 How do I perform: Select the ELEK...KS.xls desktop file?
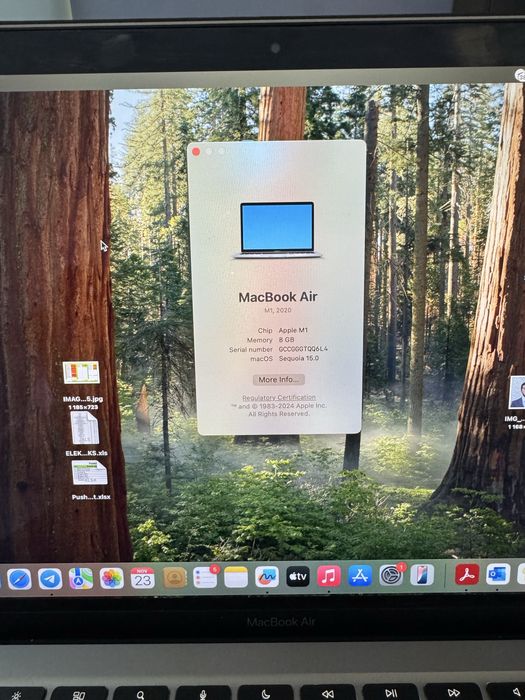click(86, 433)
